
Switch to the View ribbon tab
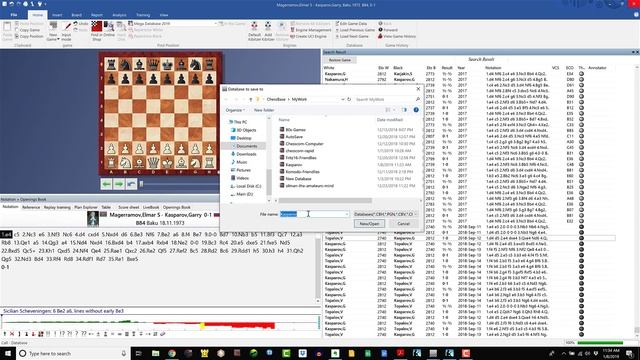coord(164,15)
